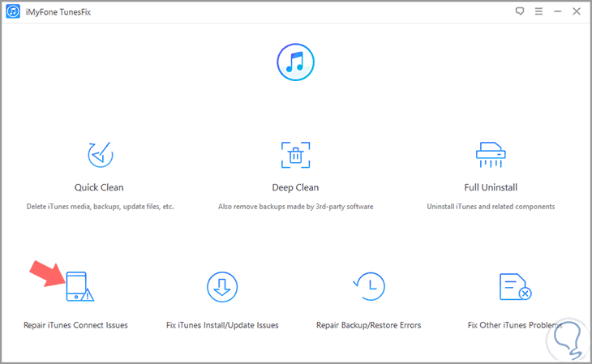This screenshot has width=592, height=364.
Task: Open Repair iTunes Connect Issues device icon
Action: [80, 287]
